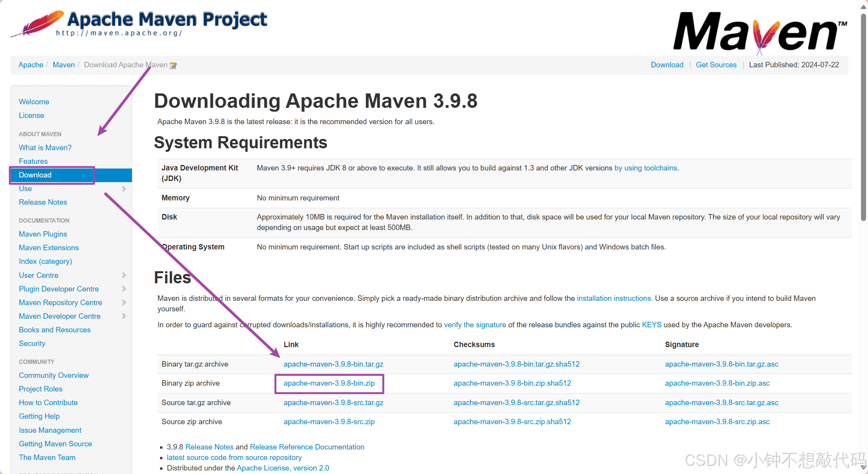Open apache-maven-3.9.8-src.zip.asc signature
This screenshot has width=868, height=474.
(717, 422)
